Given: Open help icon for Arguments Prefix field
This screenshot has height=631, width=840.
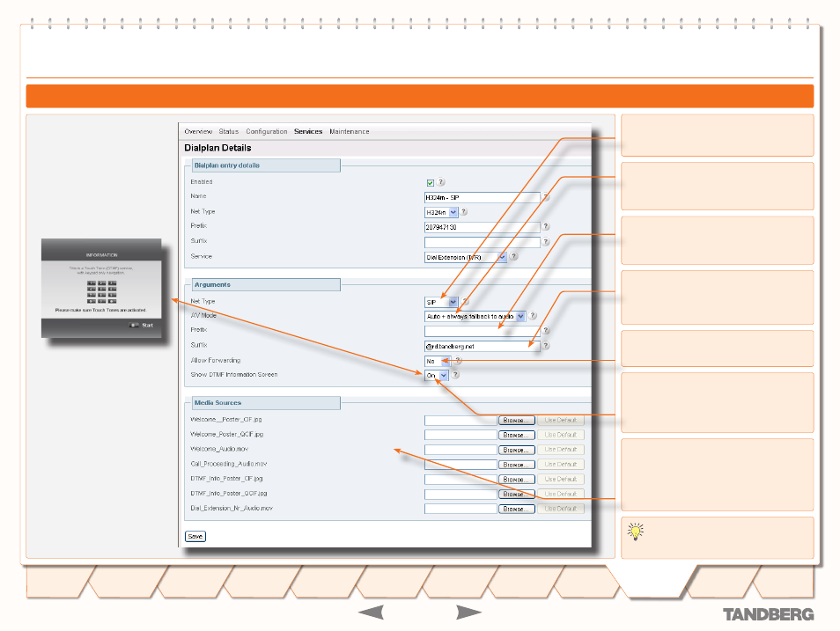Looking at the screenshot, I should pos(545,331).
